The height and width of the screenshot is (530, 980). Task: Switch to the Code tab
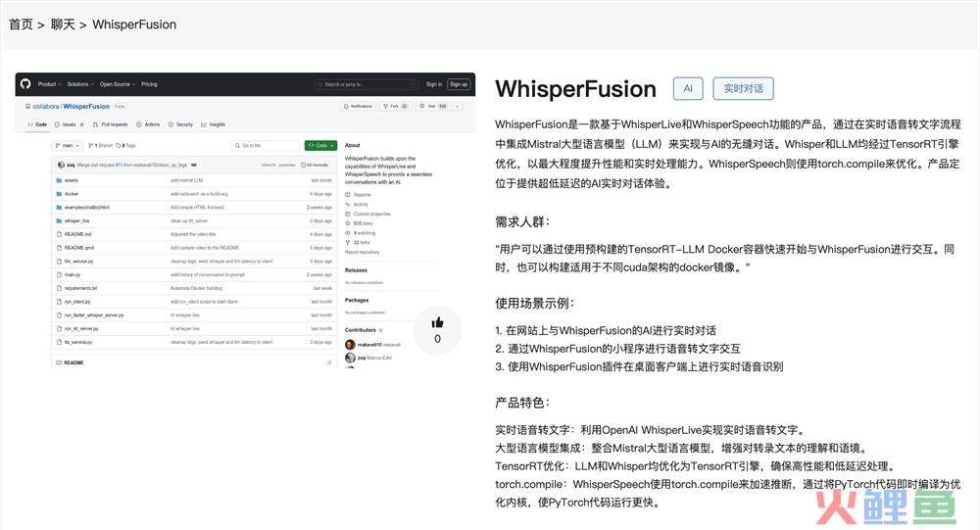point(37,124)
